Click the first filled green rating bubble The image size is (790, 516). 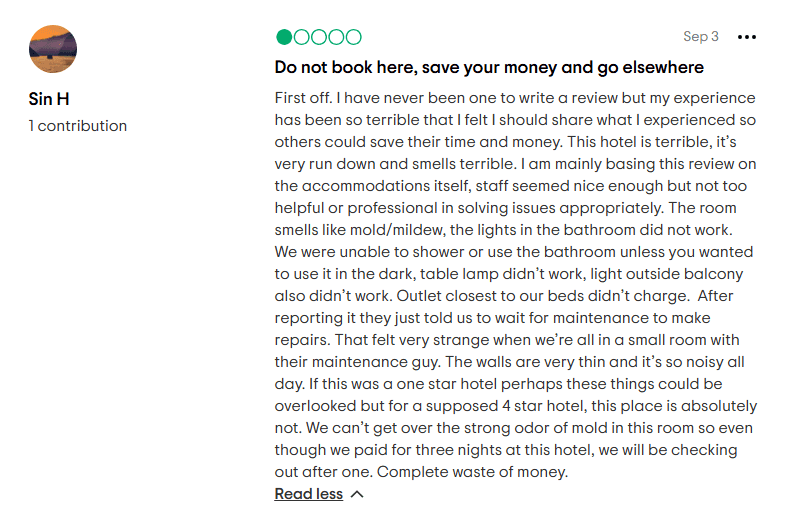tap(284, 37)
